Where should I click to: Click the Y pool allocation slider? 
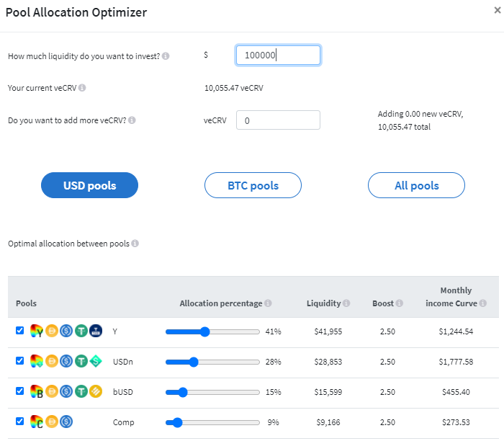[x=212, y=331]
